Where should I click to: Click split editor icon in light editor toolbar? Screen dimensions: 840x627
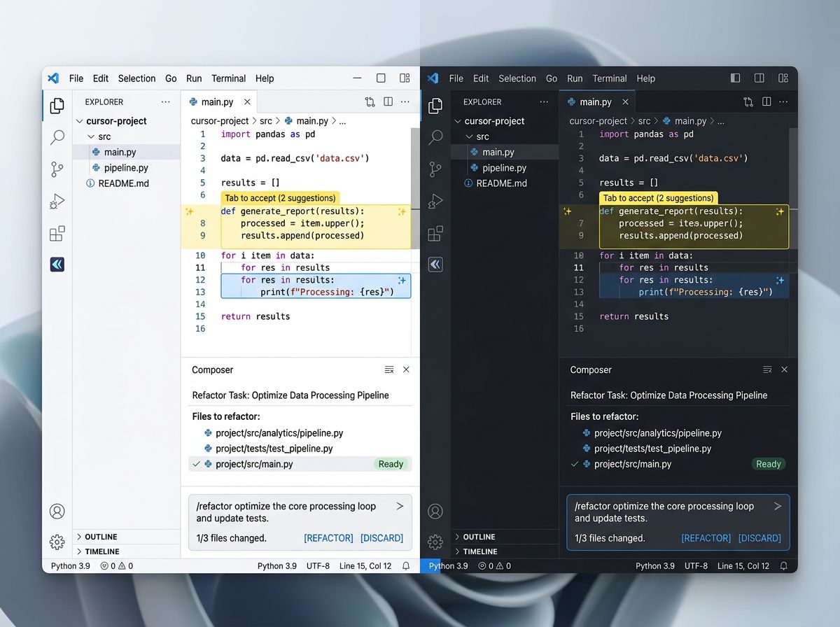388,102
